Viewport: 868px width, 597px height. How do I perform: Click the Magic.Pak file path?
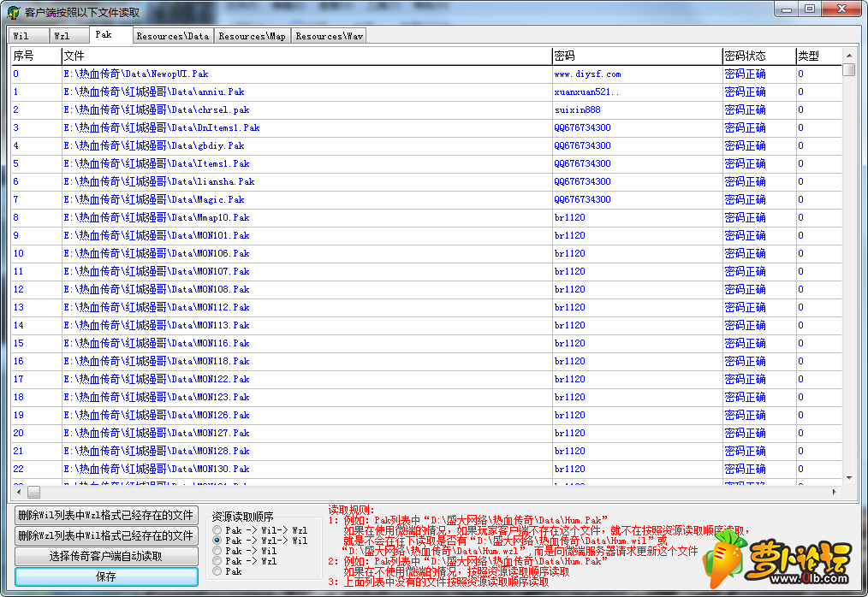click(154, 200)
